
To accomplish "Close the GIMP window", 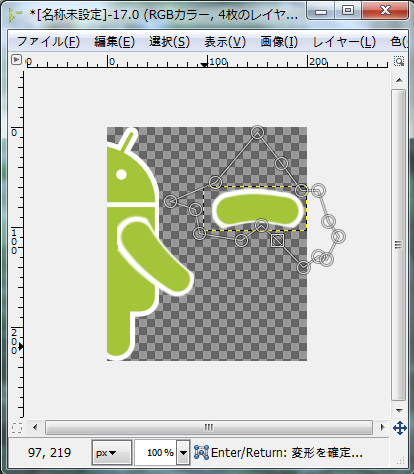I will (x=385, y=11).
